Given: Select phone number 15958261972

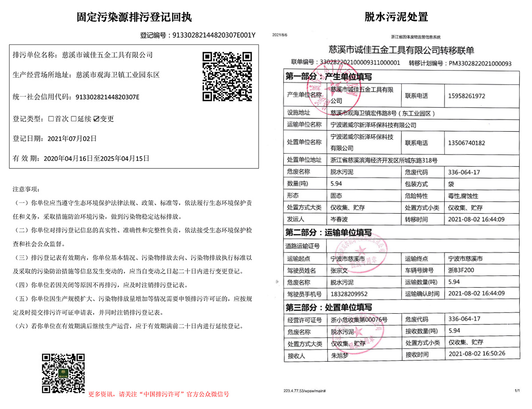Looking at the screenshot, I should click(x=467, y=96).
